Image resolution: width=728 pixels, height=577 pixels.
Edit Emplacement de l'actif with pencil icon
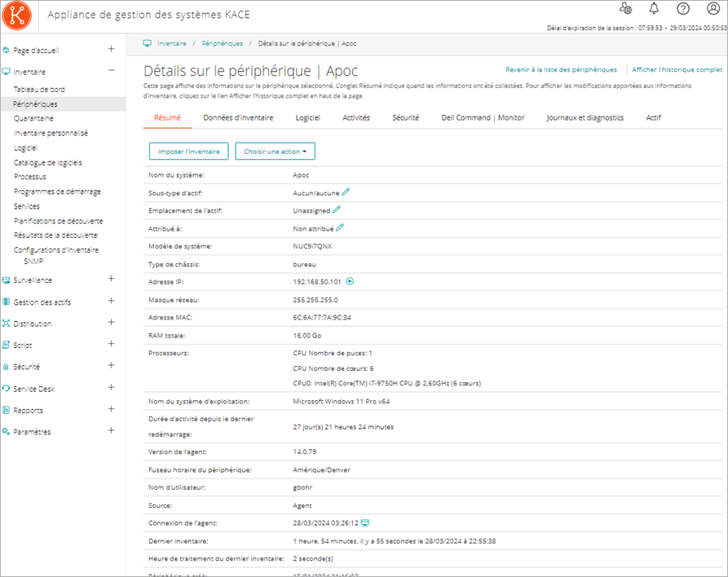tap(337, 210)
